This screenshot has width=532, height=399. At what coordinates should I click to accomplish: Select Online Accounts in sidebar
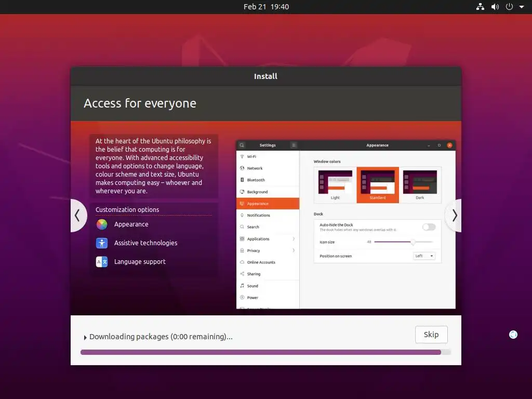pyautogui.click(x=268, y=262)
